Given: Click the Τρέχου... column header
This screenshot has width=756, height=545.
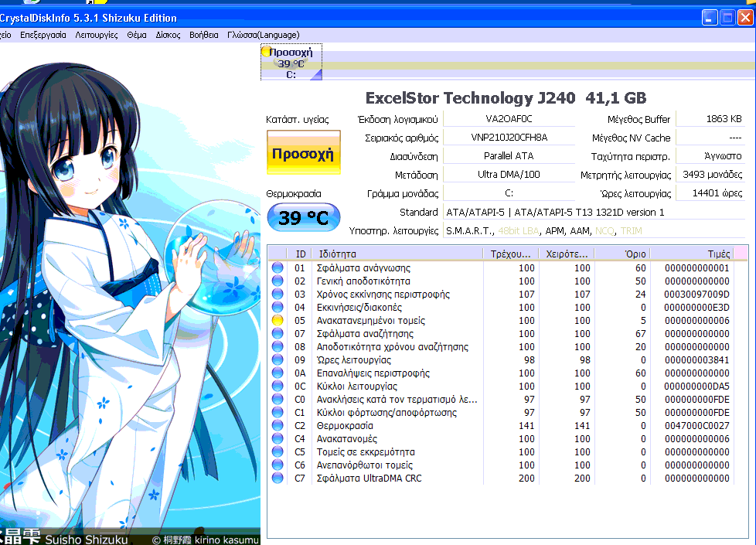Looking at the screenshot, I should click(511, 254).
